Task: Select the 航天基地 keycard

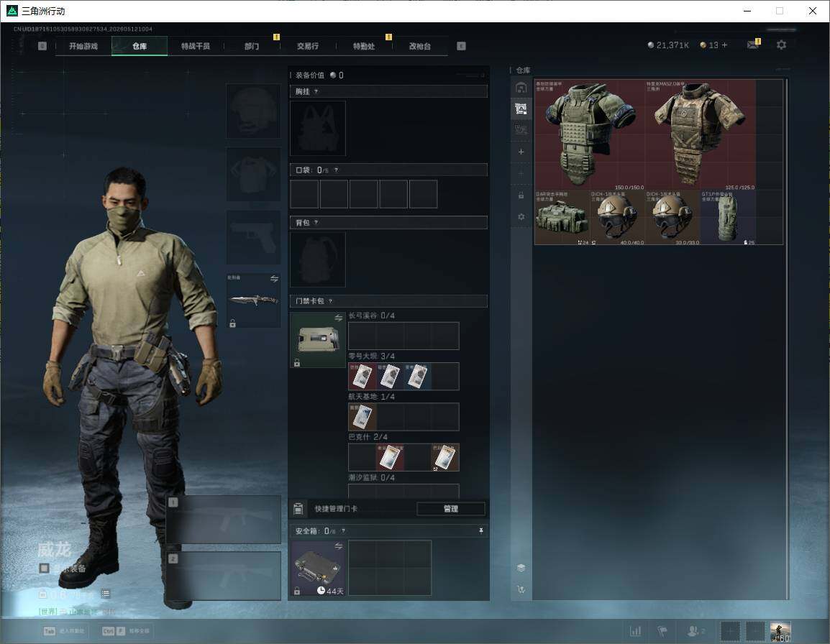Action: [x=362, y=417]
